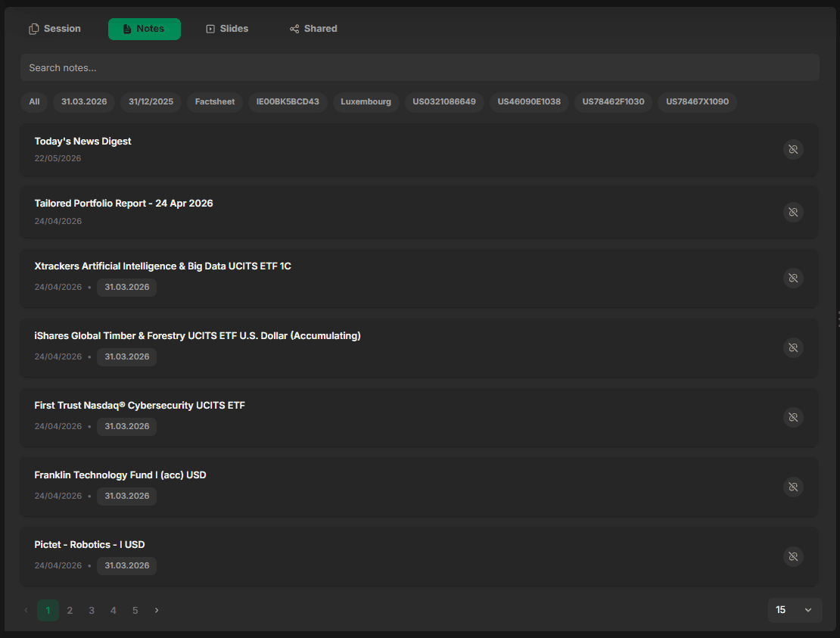
Task: Filter notes by 31.03.2026 chip in filter bar
Action: [84, 101]
